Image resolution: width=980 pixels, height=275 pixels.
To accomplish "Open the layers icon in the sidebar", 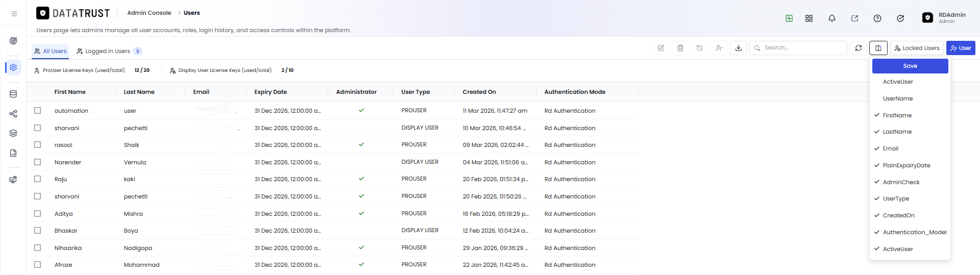I will click(x=13, y=133).
